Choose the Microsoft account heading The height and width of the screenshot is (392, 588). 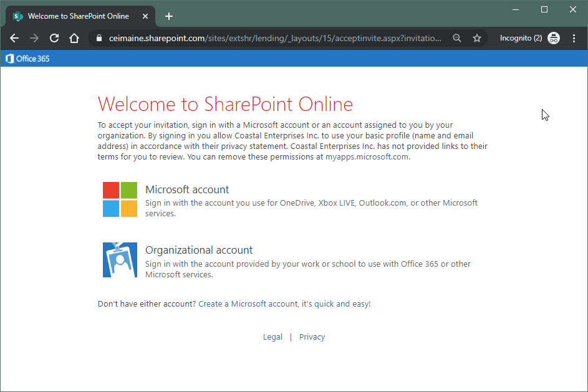(x=187, y=189)
